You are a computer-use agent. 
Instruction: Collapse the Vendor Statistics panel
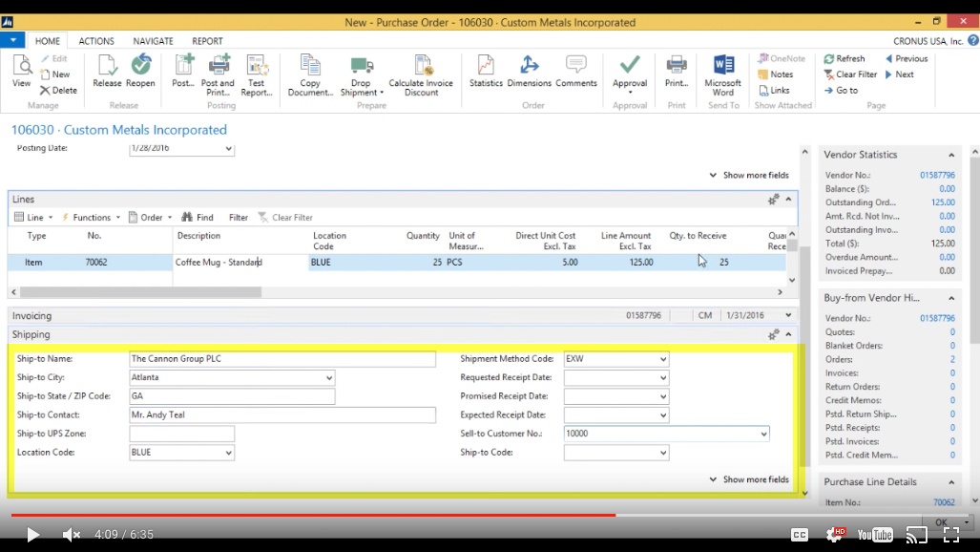point(951,155)
